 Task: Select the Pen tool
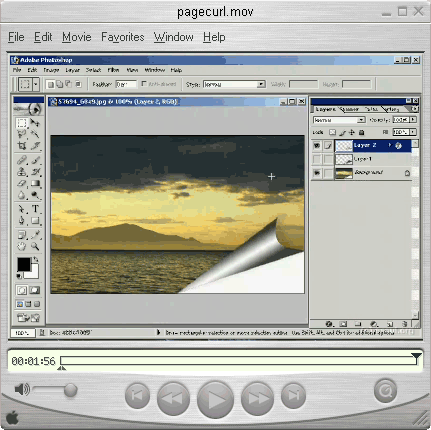coord(22,220)
